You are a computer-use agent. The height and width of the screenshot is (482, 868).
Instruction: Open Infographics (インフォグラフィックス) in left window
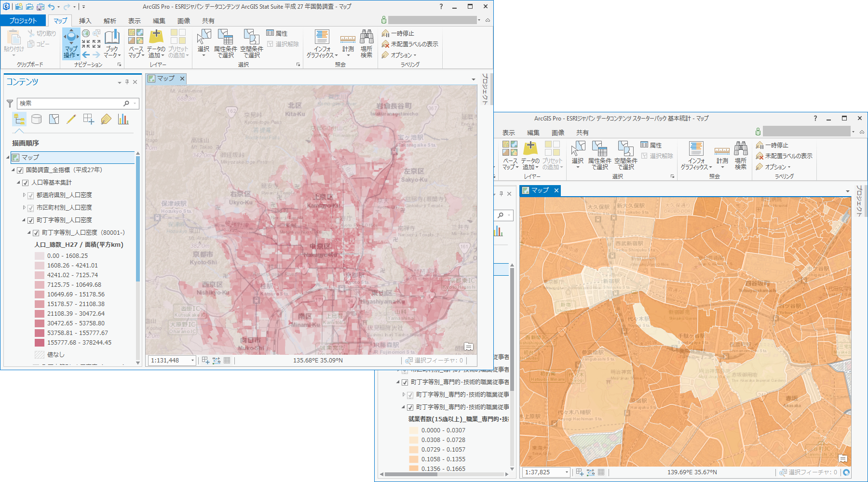[x=322, y=43]
